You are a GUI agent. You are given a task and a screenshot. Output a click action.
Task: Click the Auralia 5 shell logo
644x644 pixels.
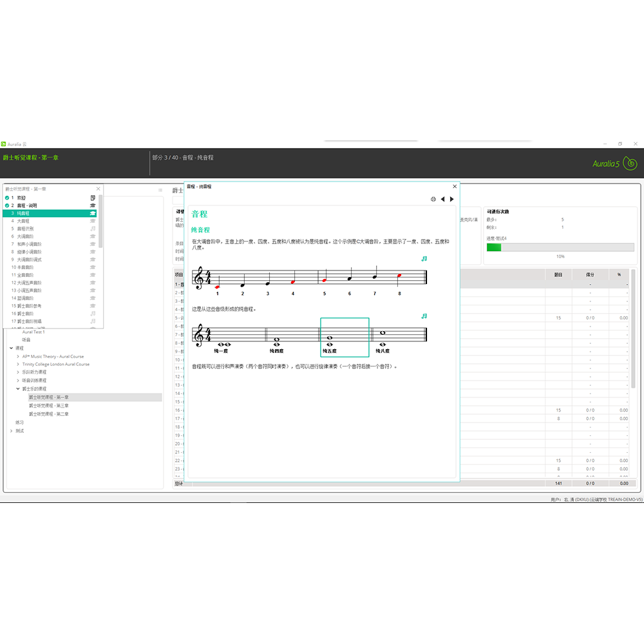click(x=630, y=164)
